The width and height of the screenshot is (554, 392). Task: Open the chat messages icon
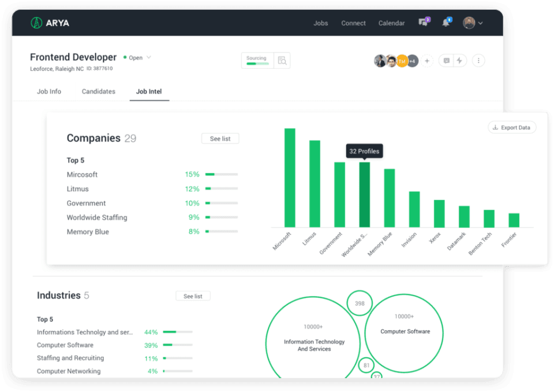point(424,23)
